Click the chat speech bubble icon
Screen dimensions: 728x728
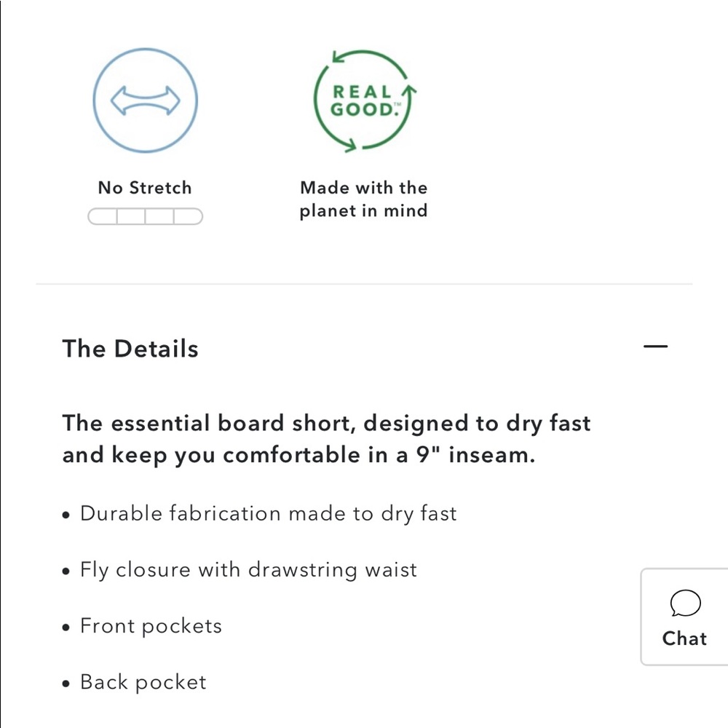tap(684, 603)
